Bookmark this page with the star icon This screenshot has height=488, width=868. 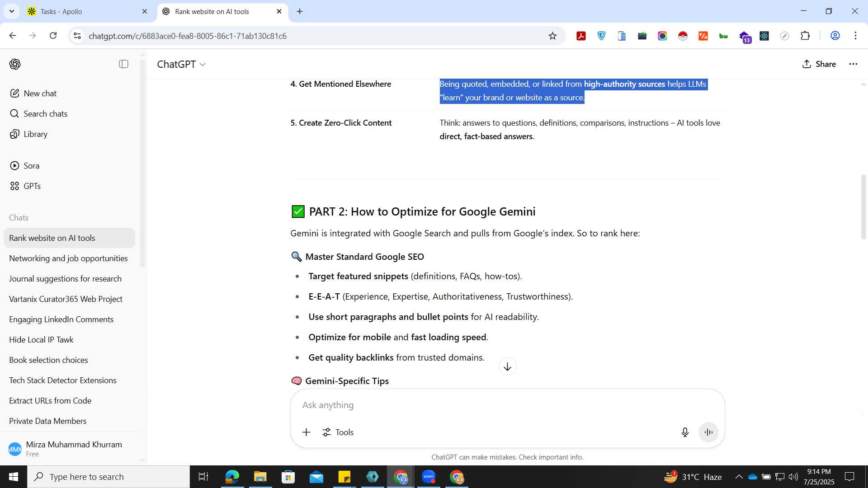click(552, 36)
